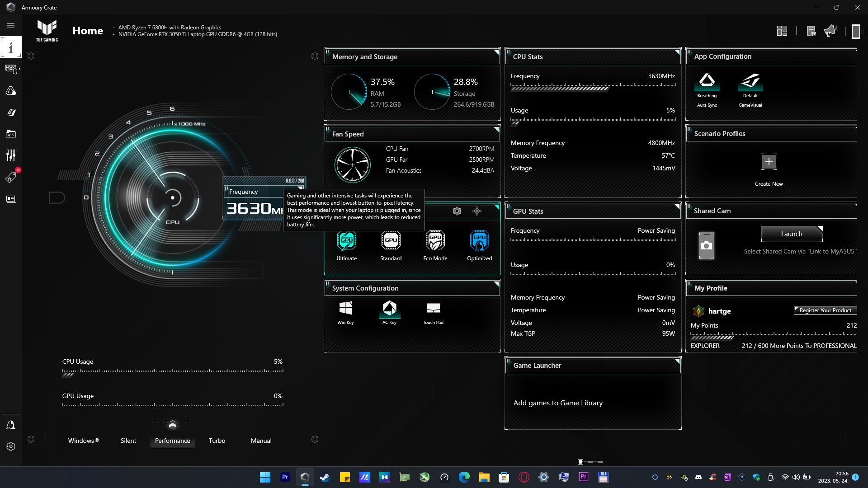Click the Storage usage gauge dial
This screenshot has height=488, width=868.
pyautogui.click(x=432, y=92)
